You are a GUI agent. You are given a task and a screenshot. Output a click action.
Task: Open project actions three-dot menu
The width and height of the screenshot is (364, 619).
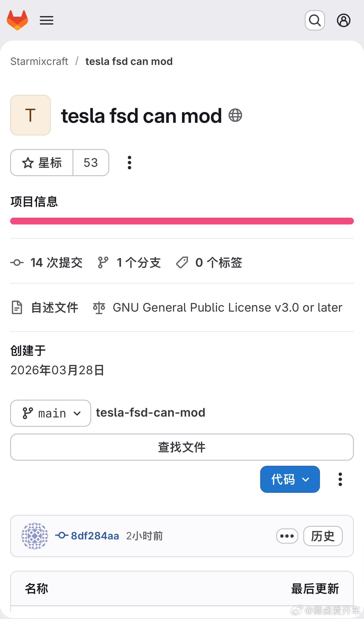click(130, 163)
